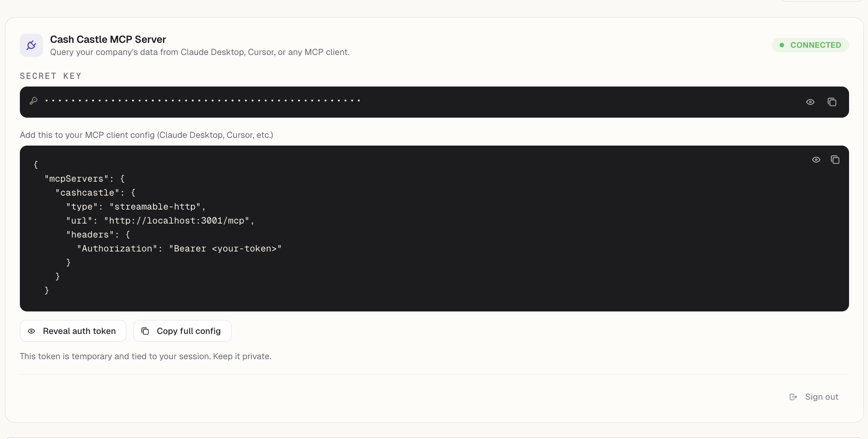Click the "headers" line in config

pyautogui.click(x=98, y=234)
